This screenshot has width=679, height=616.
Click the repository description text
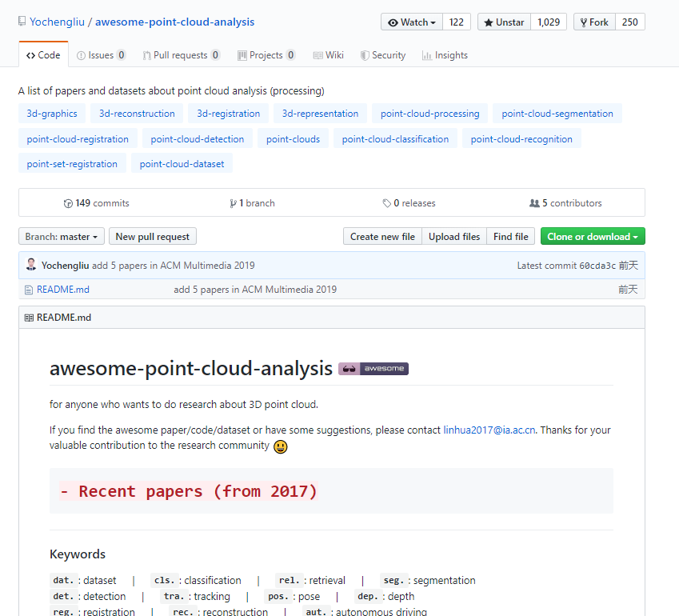pyautogui.click(x=171, y=91)
